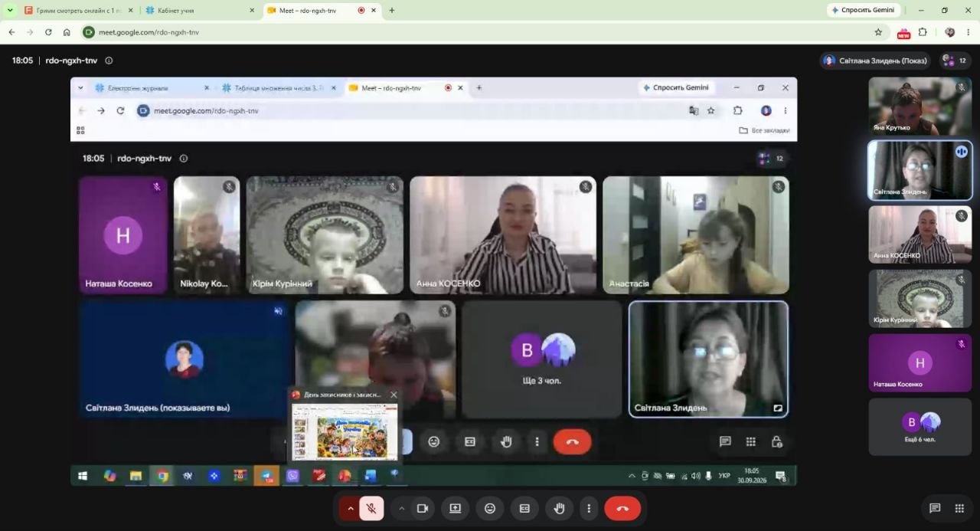Unmute your microphone
The height and width of the screenshot is (531, 980).
371,508
